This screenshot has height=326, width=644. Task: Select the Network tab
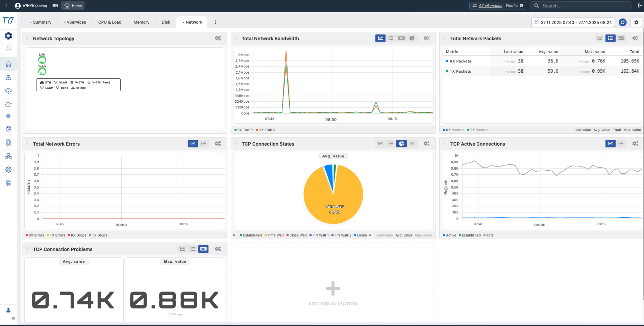coord(192,22)
